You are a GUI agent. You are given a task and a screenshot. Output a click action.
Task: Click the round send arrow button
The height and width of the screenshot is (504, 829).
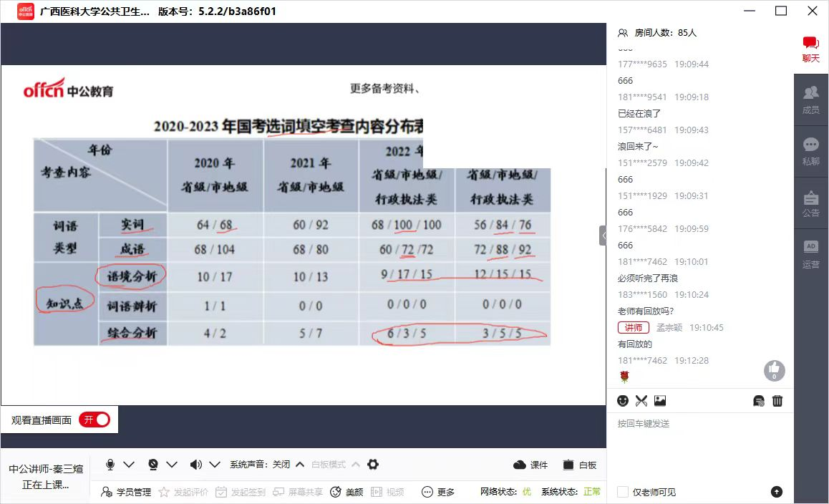pos(777,492)
